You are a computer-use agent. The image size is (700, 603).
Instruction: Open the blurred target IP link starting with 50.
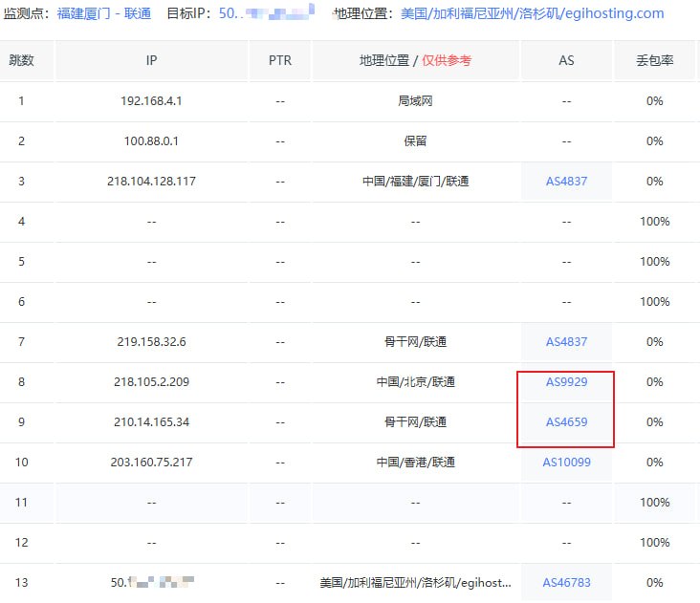click(x=267, y=13)
